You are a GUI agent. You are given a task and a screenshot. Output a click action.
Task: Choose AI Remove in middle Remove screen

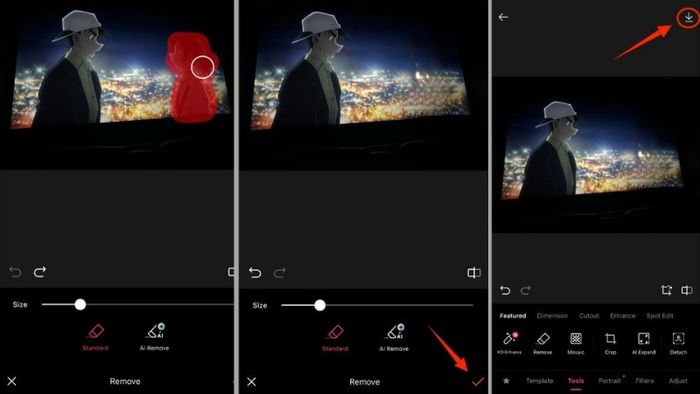394,338
